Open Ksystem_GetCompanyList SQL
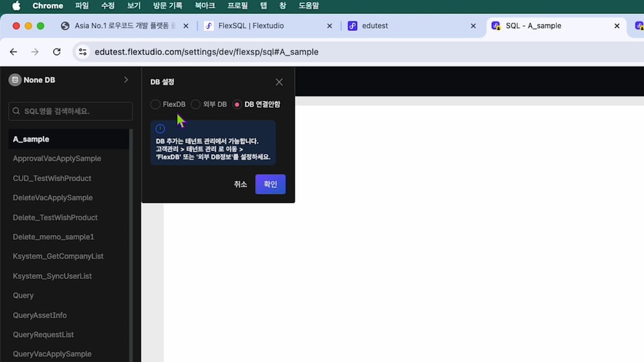Screen dimensions: 644x362 coord(58,256)
